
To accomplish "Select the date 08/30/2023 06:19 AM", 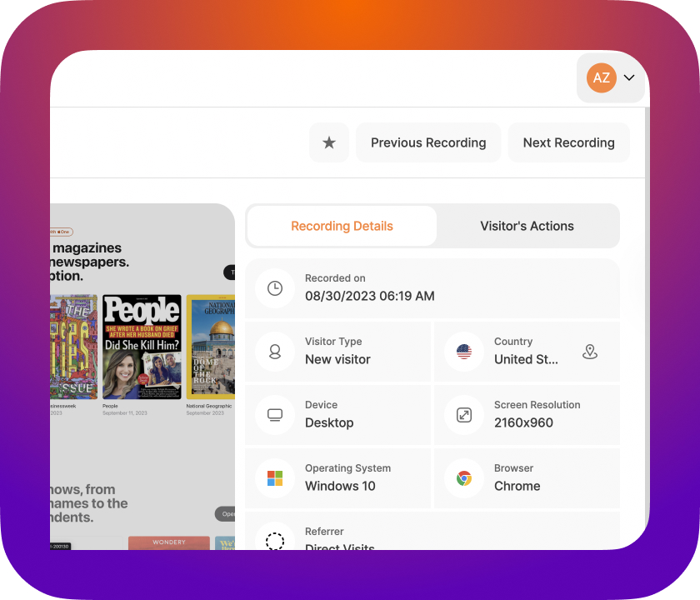I will coord(370,296).
